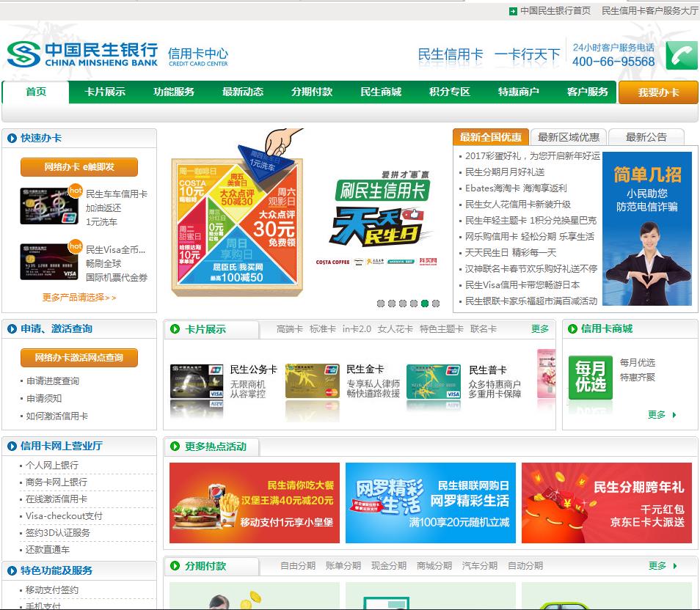
Task: Open the 最新动态 navigation menu item
Action: (243, 92)
